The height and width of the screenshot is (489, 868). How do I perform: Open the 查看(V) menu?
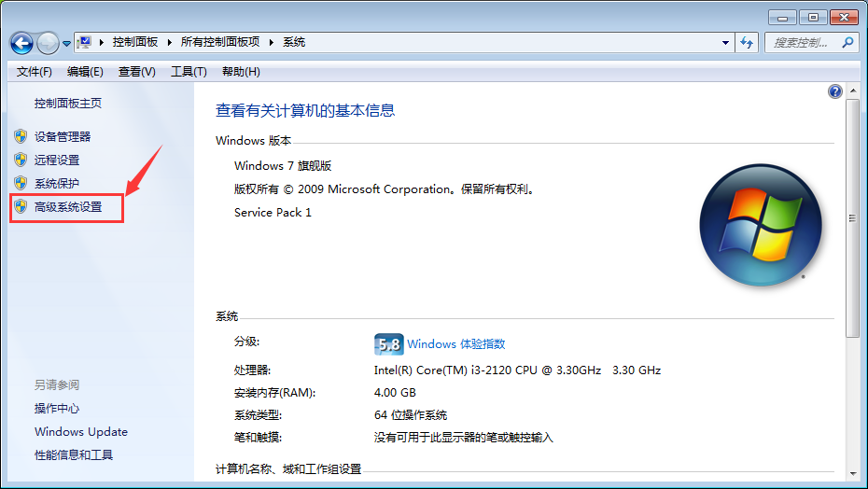pyautogui.click(x=136, y=72)
